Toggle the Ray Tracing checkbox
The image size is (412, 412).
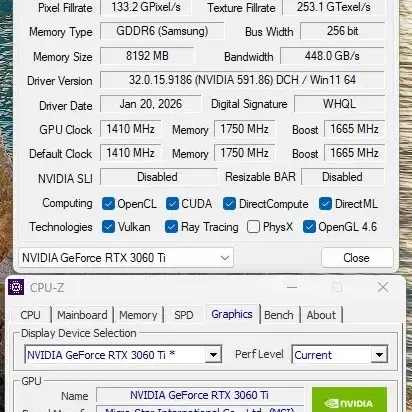(x=171, y=227)
